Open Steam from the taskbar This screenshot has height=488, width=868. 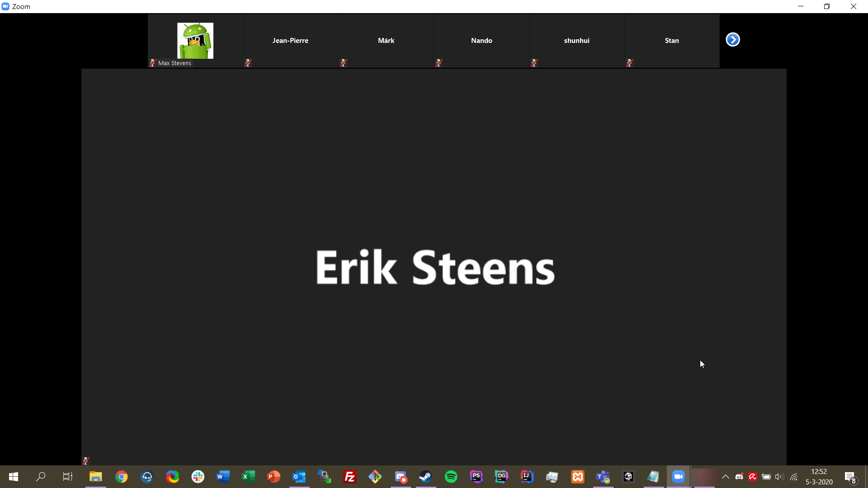(x=425, y=477)
